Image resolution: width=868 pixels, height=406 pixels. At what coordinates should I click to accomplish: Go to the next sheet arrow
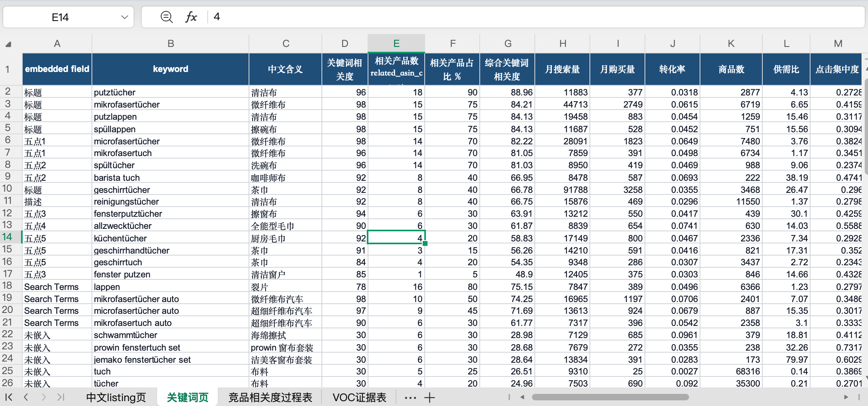(44, 397)
